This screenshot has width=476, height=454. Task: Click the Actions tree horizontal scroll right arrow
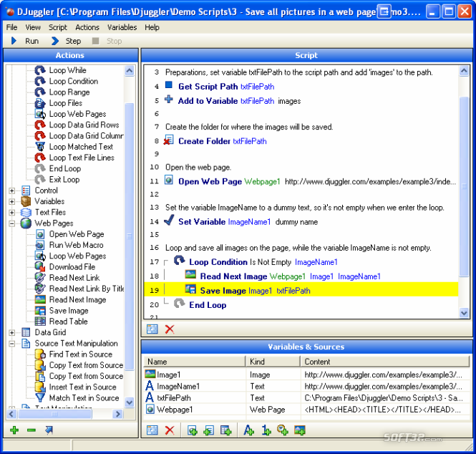coord(117,414)
